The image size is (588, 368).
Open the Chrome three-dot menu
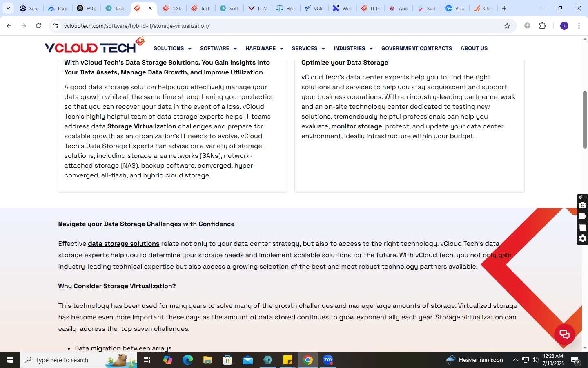(x=579, y=26)
